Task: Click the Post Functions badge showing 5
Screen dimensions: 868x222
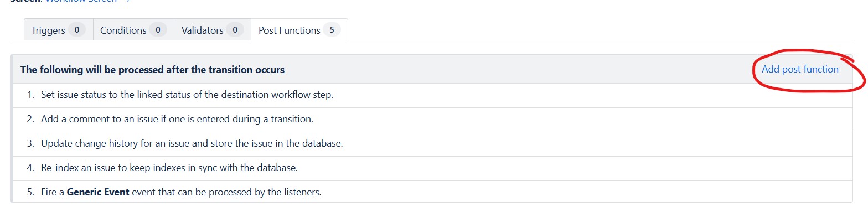Action: coord(332,30)
